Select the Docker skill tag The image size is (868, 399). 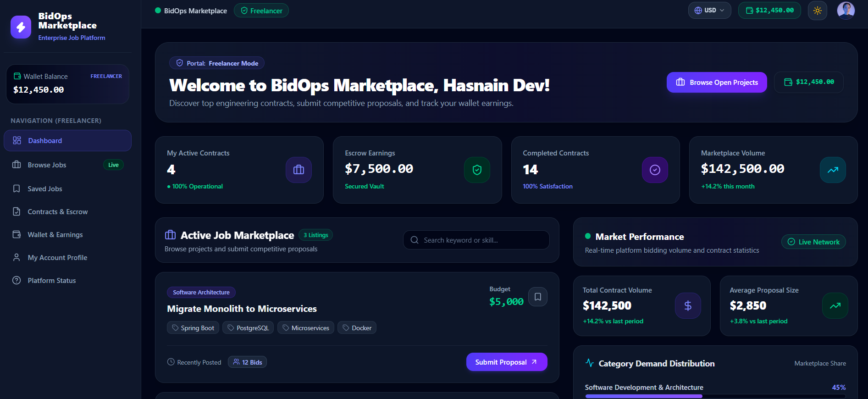click(x=357, y=328)
